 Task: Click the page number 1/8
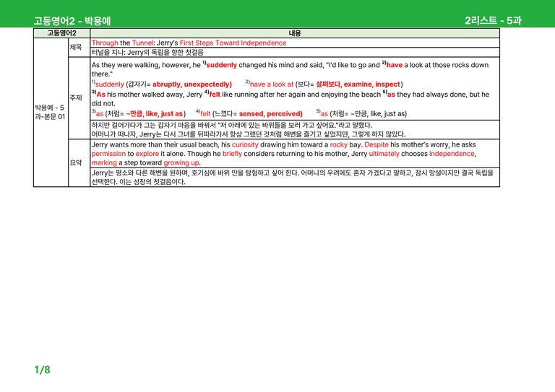[42, 370]
